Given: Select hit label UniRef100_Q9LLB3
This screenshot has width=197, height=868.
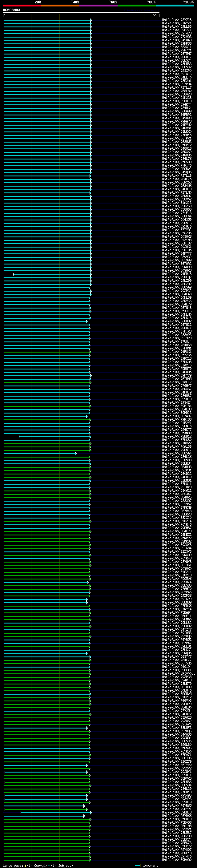Looking at the screenshot, I should (x=176, y=26).
